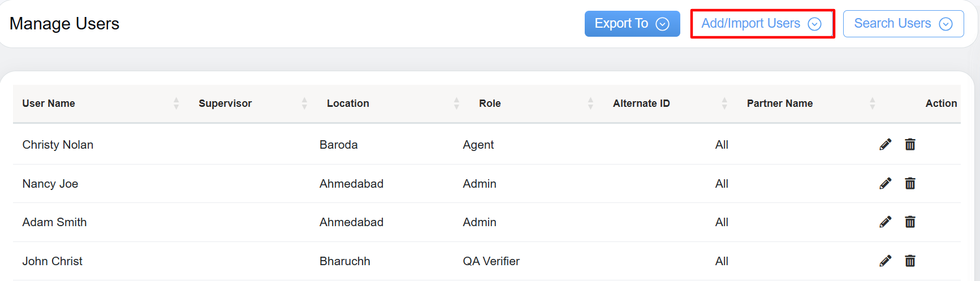Image resolution: width=980 pixels, height=281 pixels.
Task: Remove John Christ via trash icon
Action: pyautogui.click(x=910, y=261)
